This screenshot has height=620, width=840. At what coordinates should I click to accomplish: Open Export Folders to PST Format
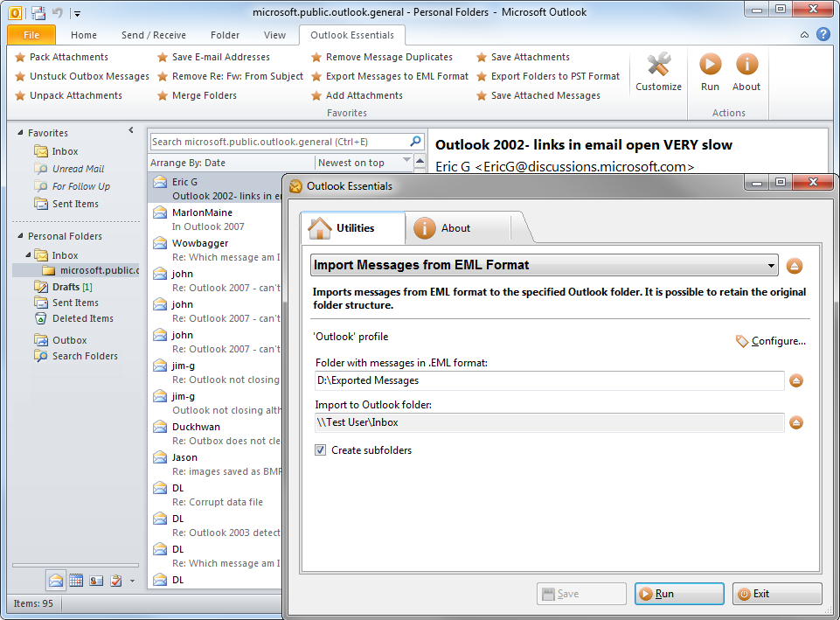point(548,76)
